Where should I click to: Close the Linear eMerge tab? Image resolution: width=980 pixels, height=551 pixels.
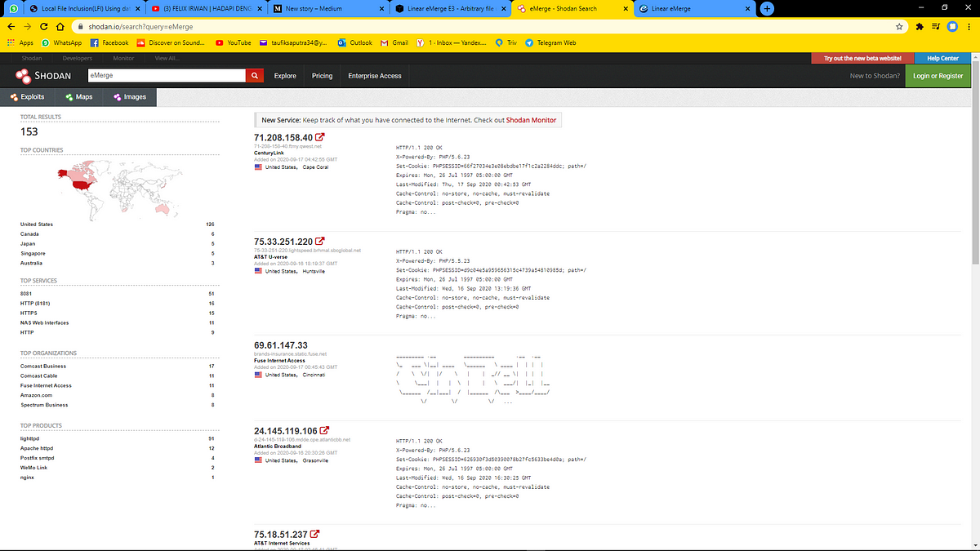(x=748, y=8)
